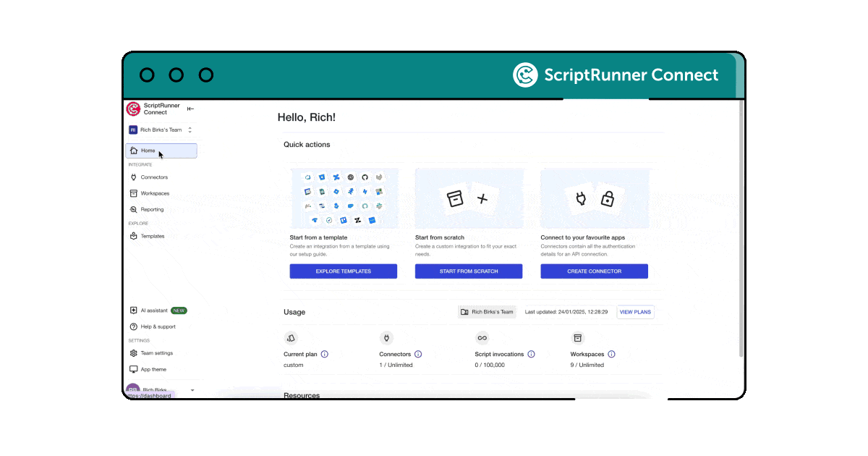Open the Rich Birks's Team switcher dropdown
Image resolution: width=868 pixels, height=456 pixels.
(x=161, y=130)
